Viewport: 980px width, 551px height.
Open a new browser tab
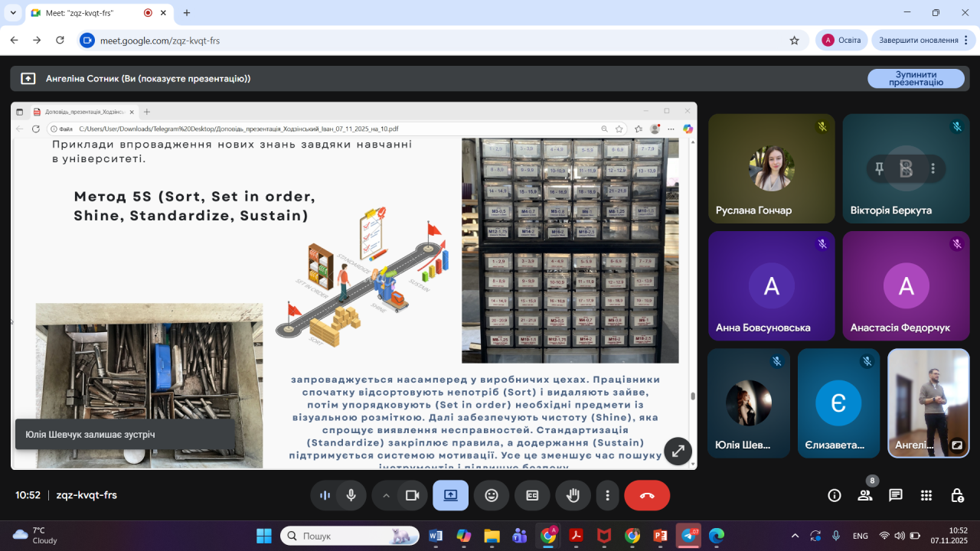point(187,13)
